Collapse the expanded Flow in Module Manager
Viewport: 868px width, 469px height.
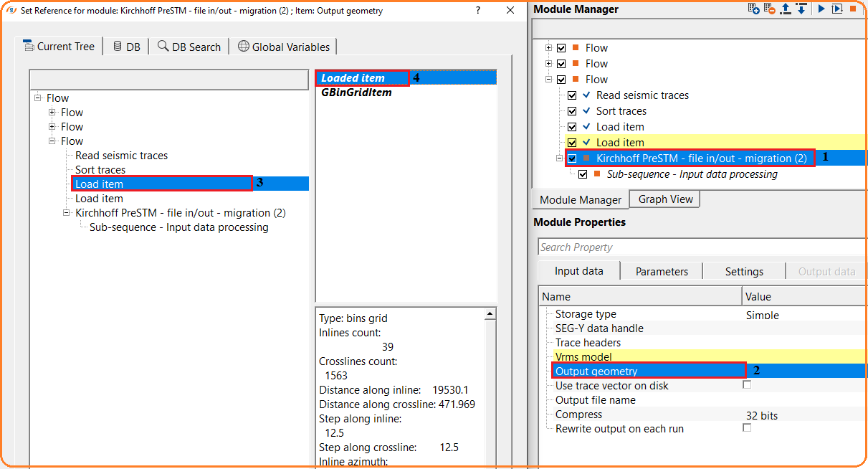[549, 80]
